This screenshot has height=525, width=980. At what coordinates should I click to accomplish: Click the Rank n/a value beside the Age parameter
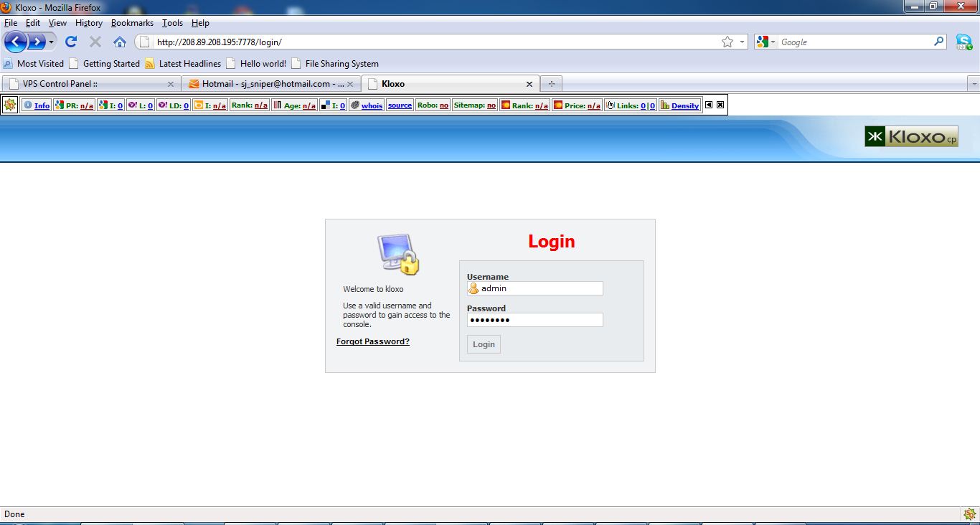pyautogui.click(x=261, y=106)
